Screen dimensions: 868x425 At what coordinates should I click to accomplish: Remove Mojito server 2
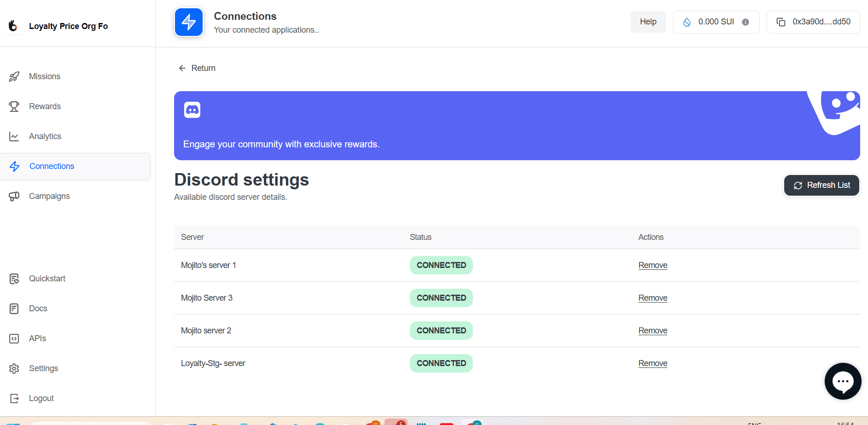652,331
